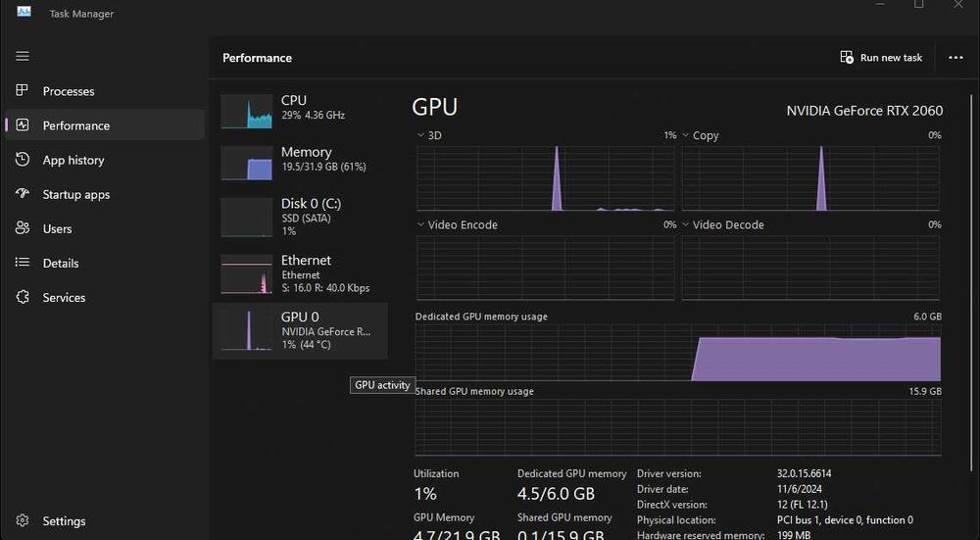Click the hamburger navigation menu icon
The image size is (980, 540).
click(x=23, y=57)
